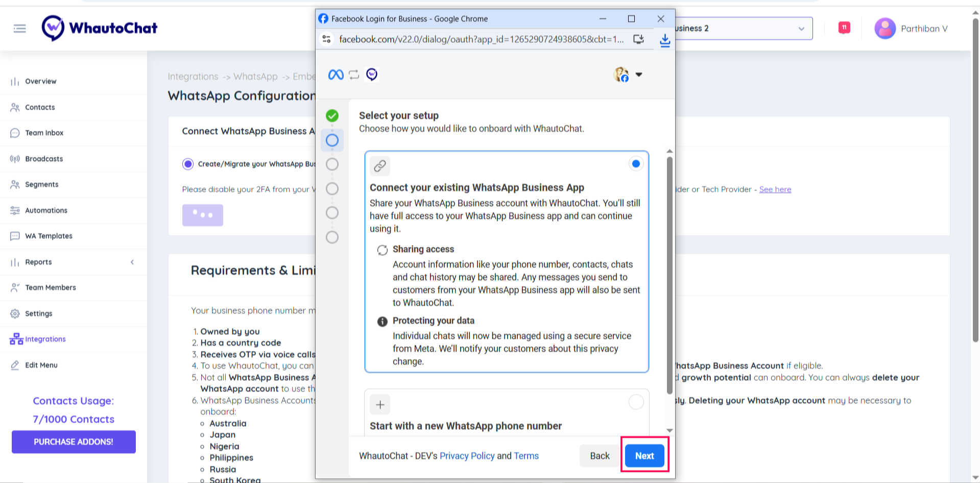
Task: Click the Overview bar chart icon
Action: [15, 82]
